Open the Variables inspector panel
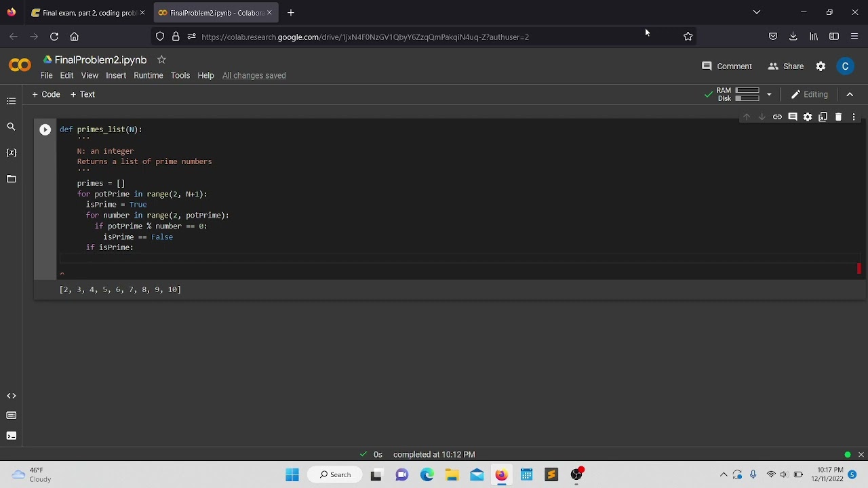Viewport: 868px width, 488px height. point(11,152)
